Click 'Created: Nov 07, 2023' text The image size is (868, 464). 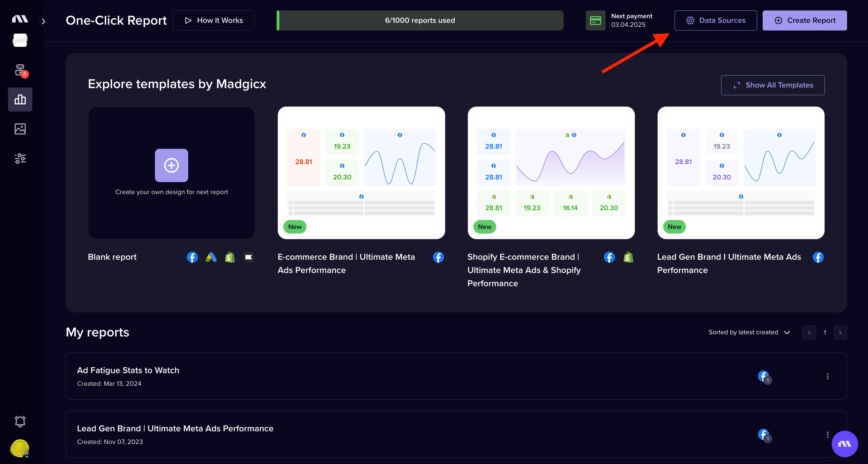point(110,442)
